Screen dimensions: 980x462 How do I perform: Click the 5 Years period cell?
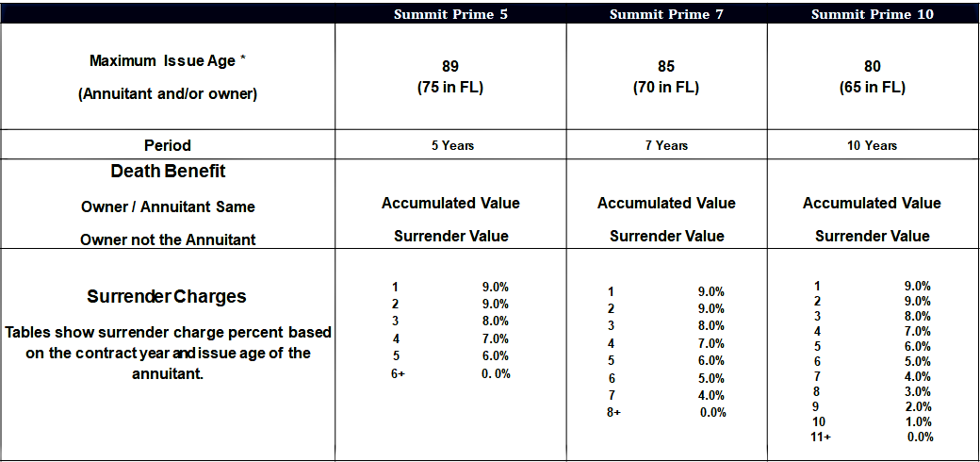point(450,145)
